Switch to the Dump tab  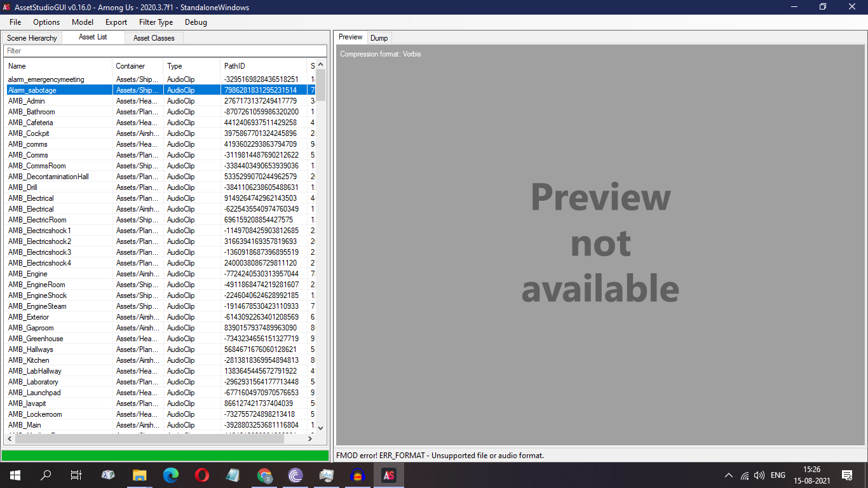tap(379, 37)
